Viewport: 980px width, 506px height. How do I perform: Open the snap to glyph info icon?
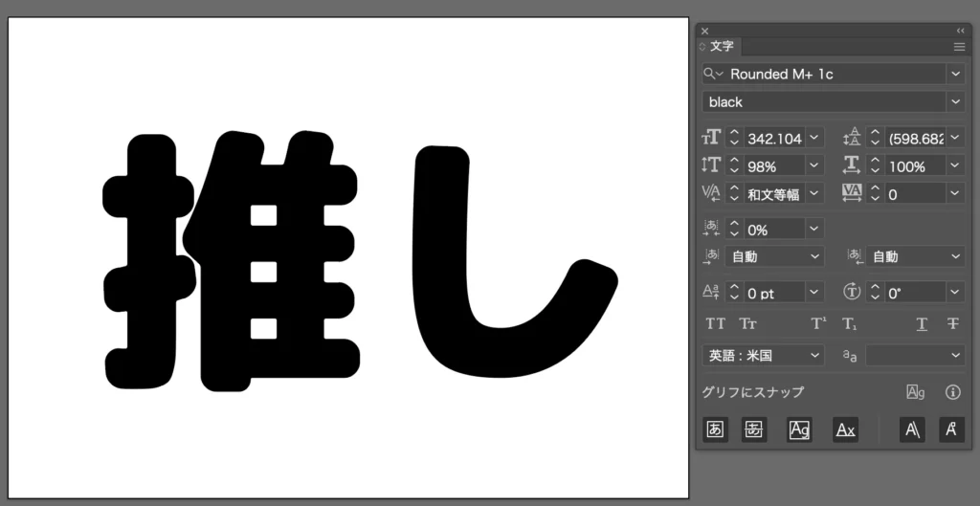tap(952, 392)
